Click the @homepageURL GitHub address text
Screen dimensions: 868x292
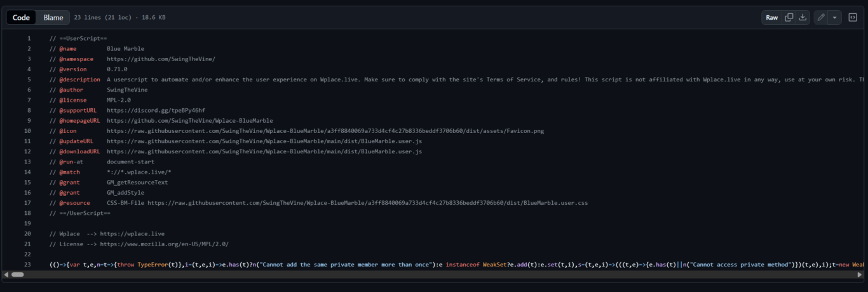click(x=189, y=120)
